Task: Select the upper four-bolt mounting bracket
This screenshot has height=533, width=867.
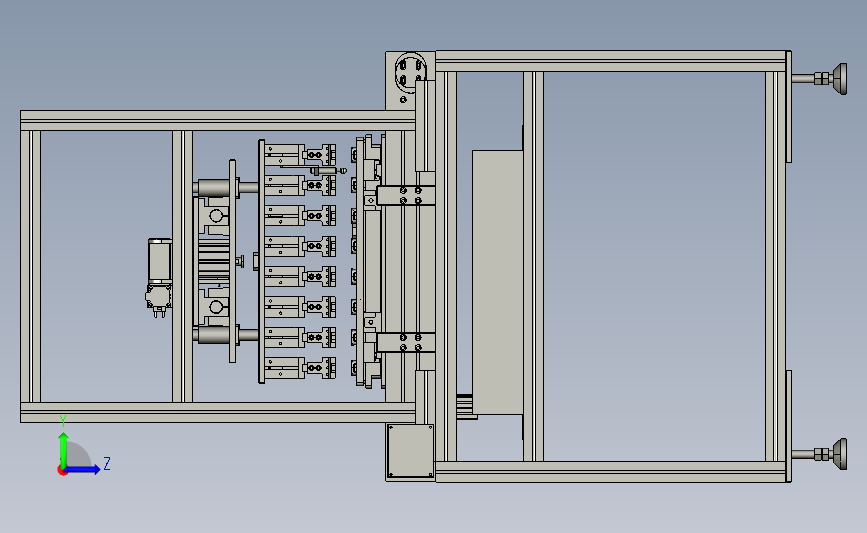Action: click(405, 195)
